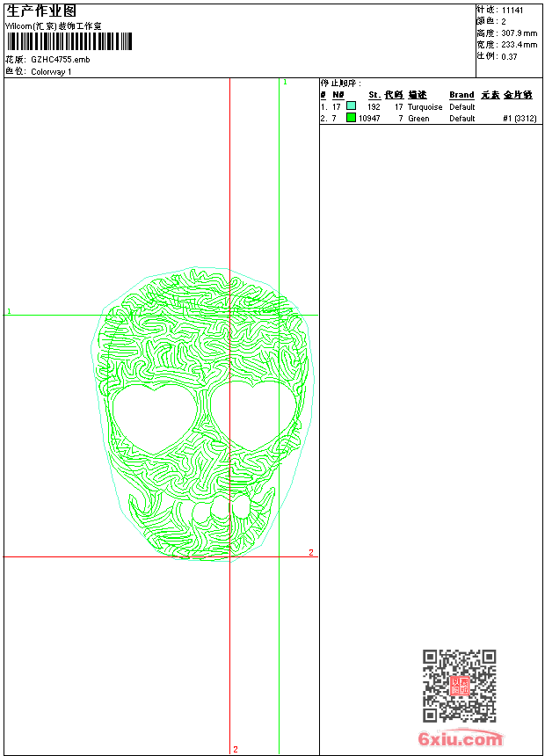Click the green marker 1 at top
The width and height of the screenshot is (545, 756).
coord(285,82)
